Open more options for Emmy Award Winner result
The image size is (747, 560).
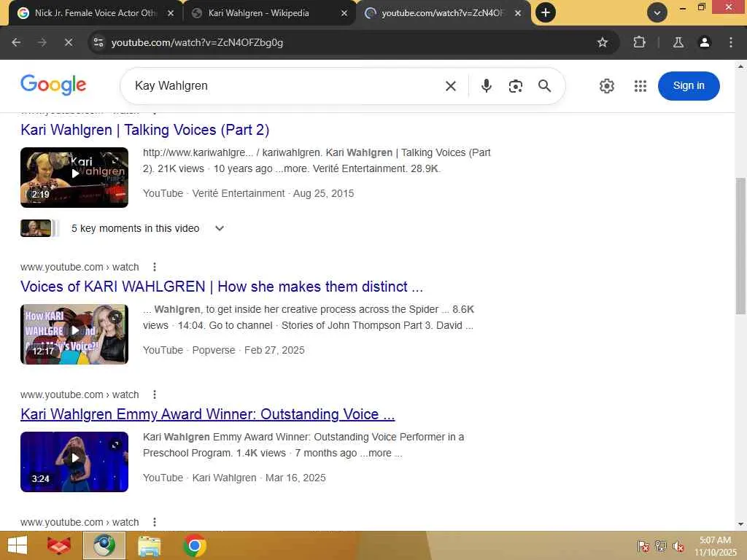155,394
